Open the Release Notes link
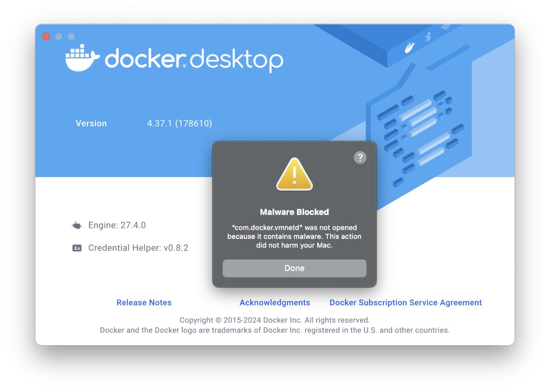Viewport: 550px width, 392px height. pos(144,303)
